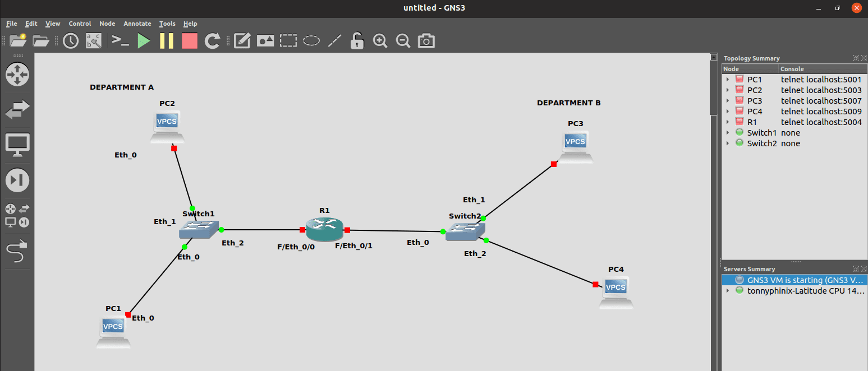The image size is (868, 371).
Task: Expand PC1 in Topology Summary
Action: point(728,80)
